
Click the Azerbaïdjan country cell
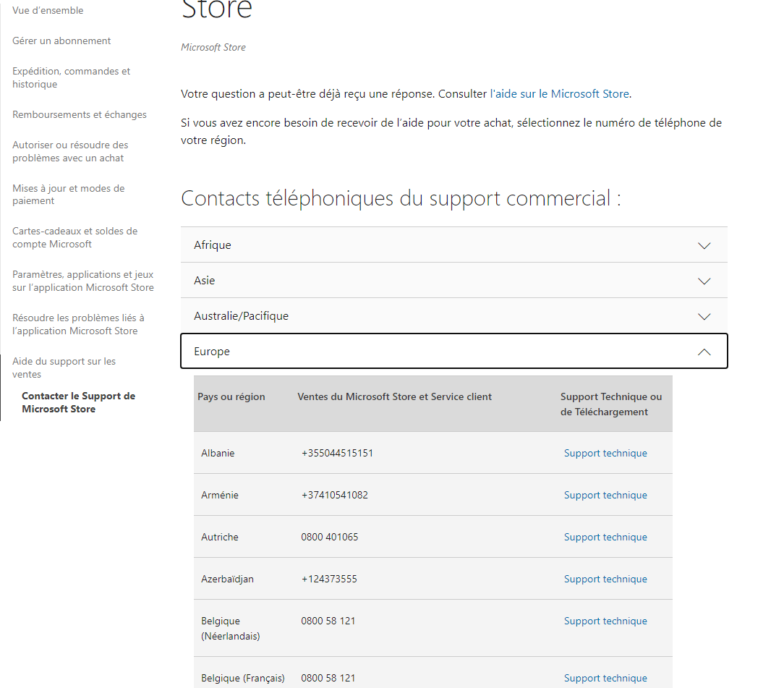click(228, 579)
